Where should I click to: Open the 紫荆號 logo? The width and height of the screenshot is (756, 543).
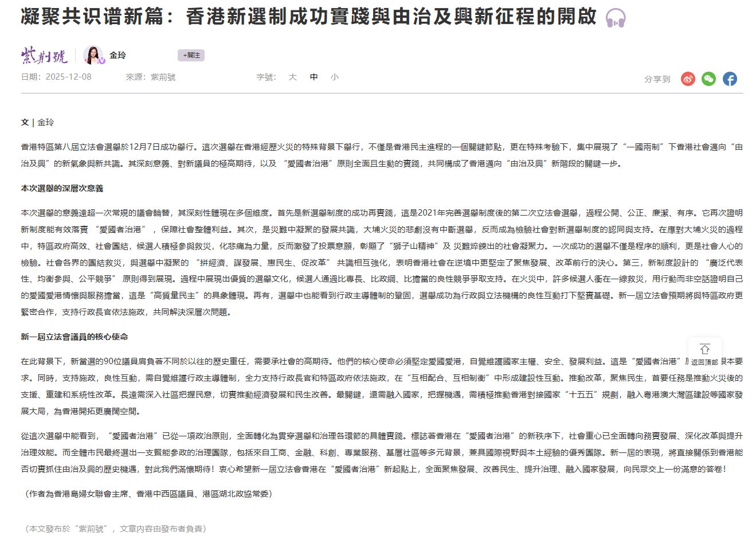point(44,56)
